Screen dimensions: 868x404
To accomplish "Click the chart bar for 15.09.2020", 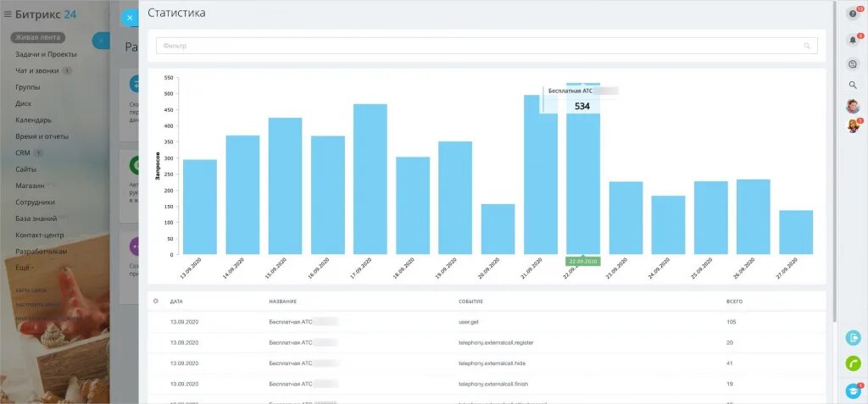I will coord(285,186).
